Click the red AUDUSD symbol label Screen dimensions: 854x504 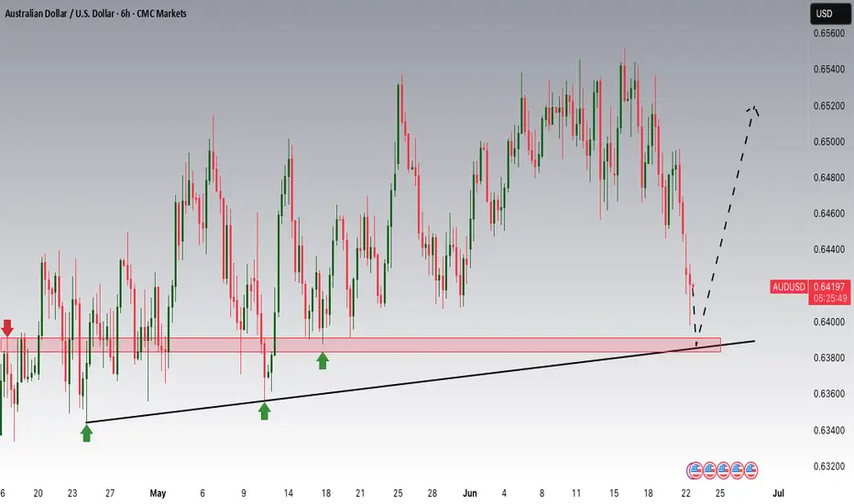[x=789, y=287]
